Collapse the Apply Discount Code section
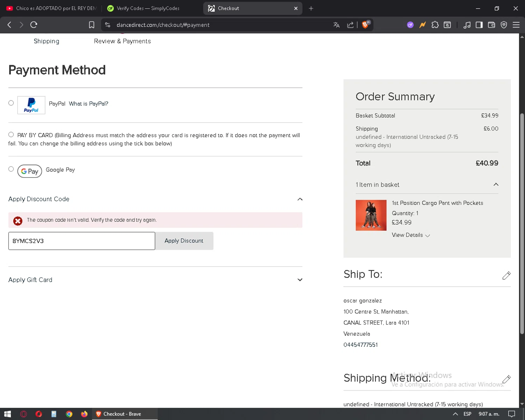This screenshot has width=525, height=420. coord(300,199)
